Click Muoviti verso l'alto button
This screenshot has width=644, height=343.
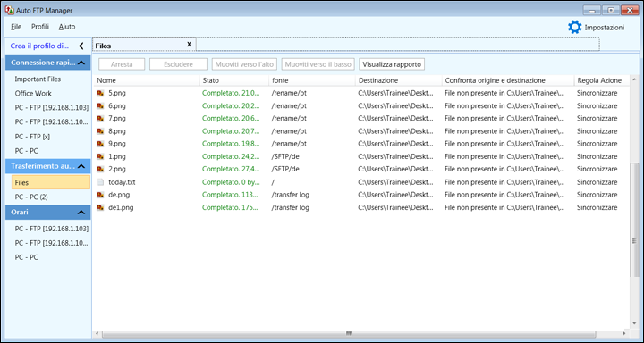[244, 64]
